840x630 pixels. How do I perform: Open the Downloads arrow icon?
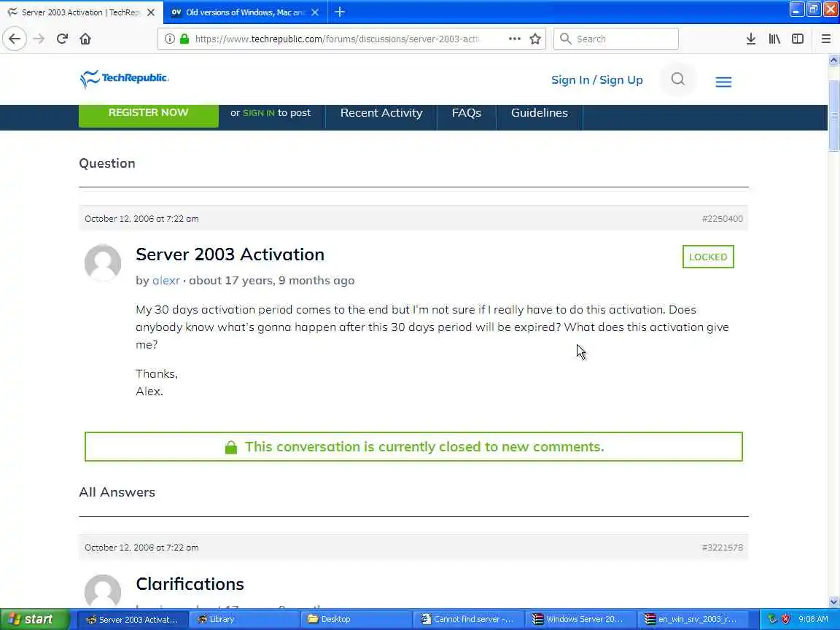(750, 39)
